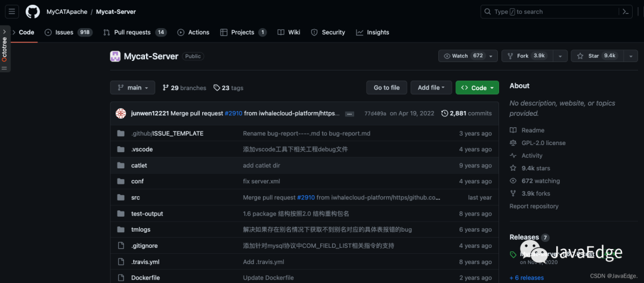Open the Insights tab

tap(373, 32)
